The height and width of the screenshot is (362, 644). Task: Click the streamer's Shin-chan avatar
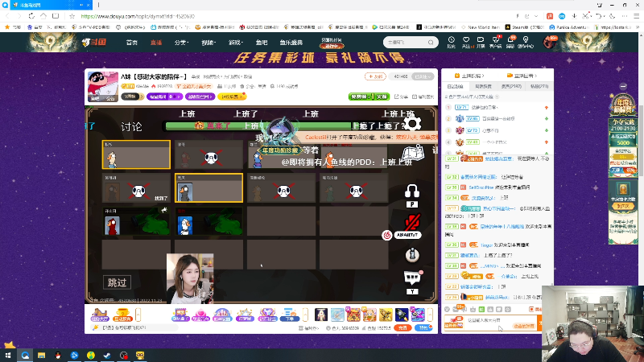103,86
